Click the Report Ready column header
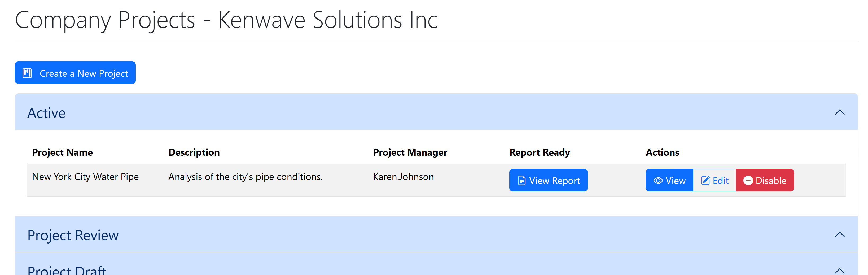868x275 pixels. click(x=540, y=152)
